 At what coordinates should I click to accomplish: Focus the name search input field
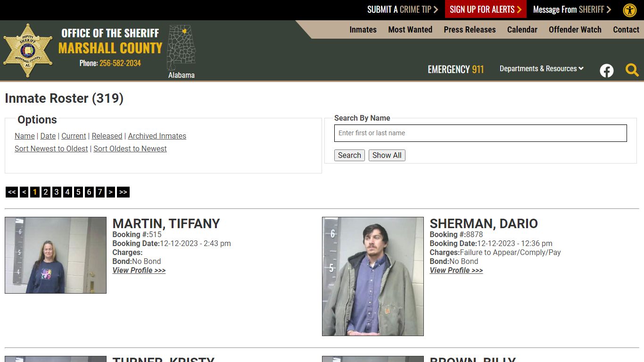coord(480,133)
